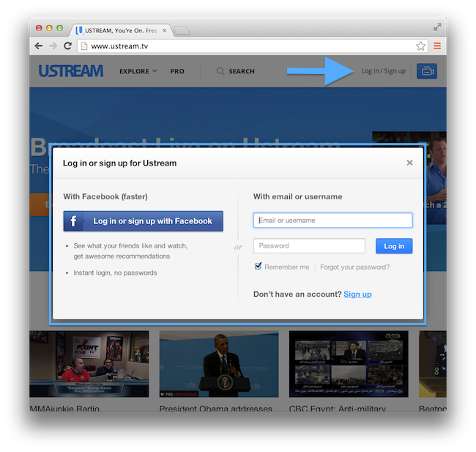Click the Ustream logo

click(71, 71)
